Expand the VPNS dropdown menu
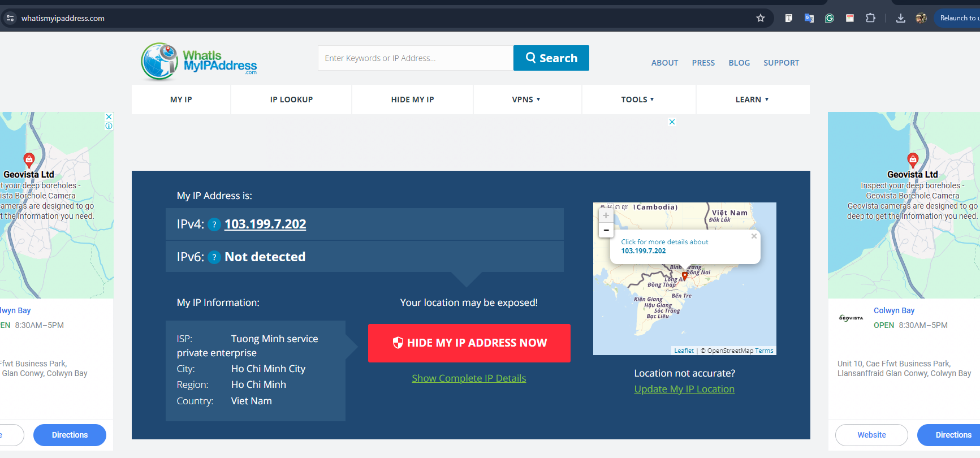 pos(526,100)
